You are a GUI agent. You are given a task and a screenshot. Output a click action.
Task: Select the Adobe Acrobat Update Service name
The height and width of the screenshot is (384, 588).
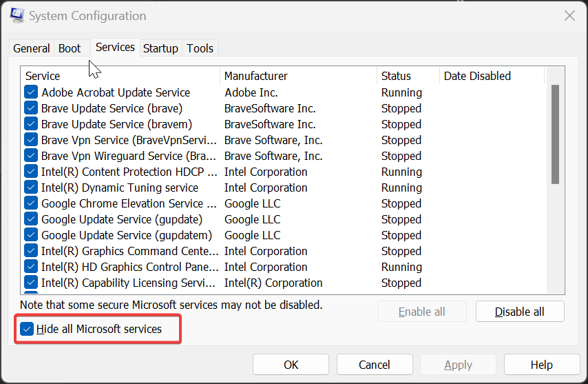point(116,92)
